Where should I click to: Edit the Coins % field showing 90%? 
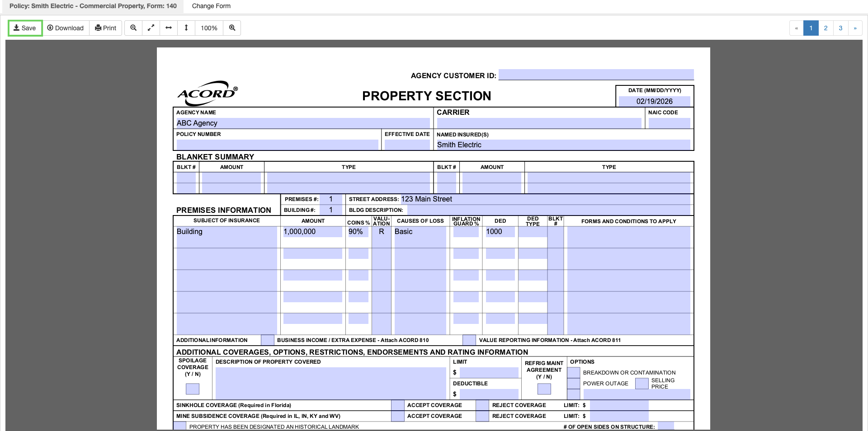click(x=358, y=232)
